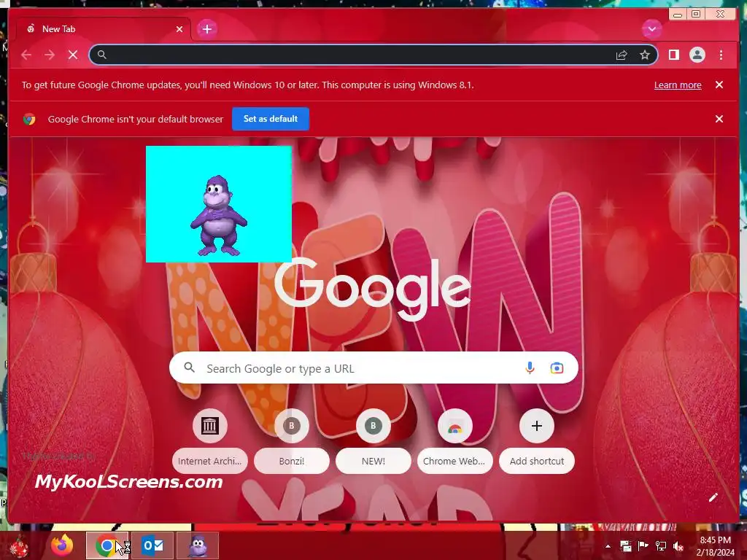Click the ornament Start button
Viewport: 747px width, 560px height.
click(x=19, y=546)
